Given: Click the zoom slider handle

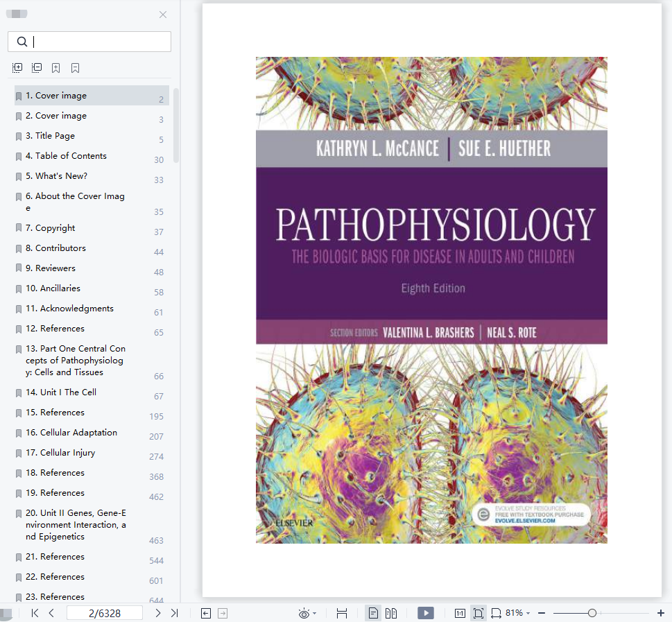Looking at the screenshot, I should click(592, 613).
